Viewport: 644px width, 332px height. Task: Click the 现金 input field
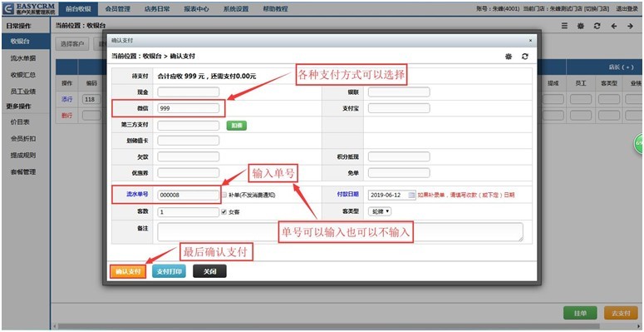click(x=189, y=92)
